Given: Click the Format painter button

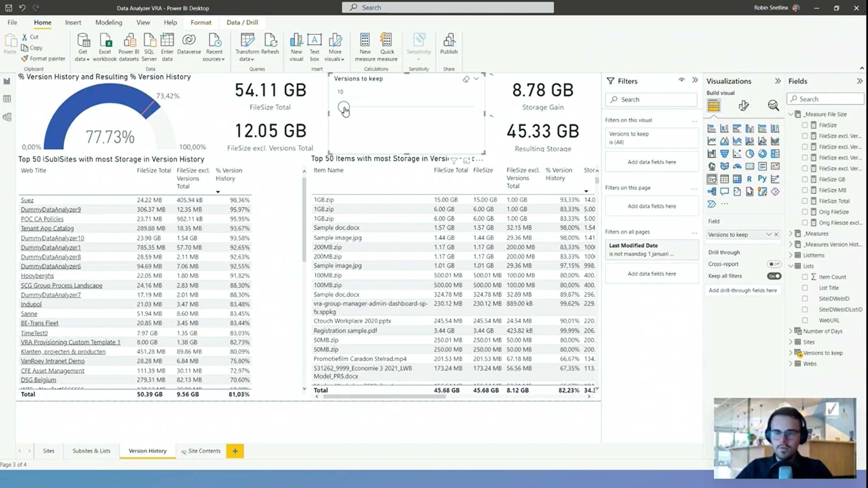Looking at the screenshot, I should (43, 59).
